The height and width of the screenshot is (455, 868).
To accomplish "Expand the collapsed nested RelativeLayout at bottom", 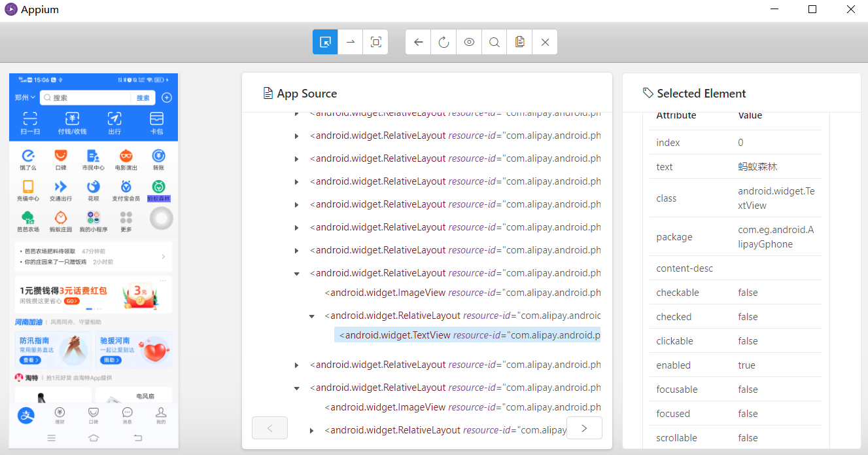I will [311, 431].
